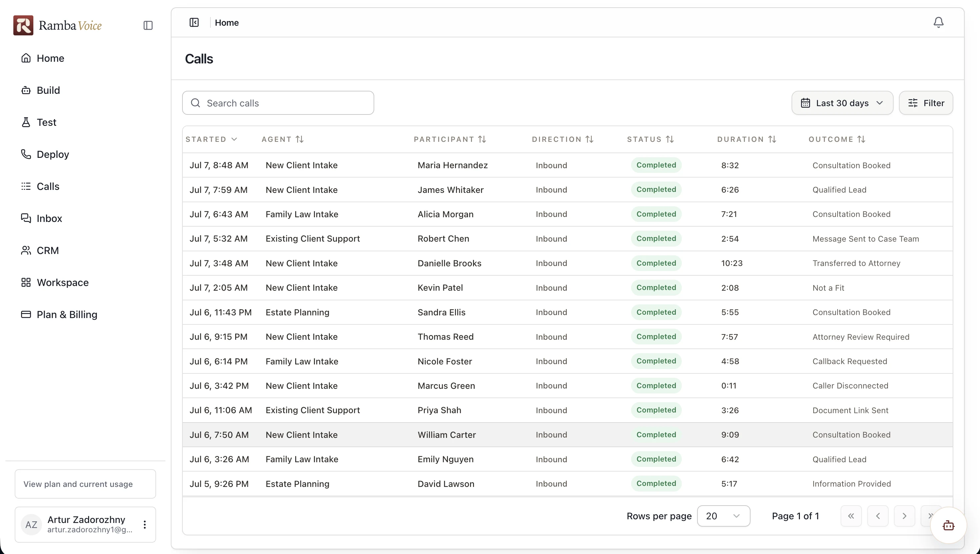This screenshot has width=980, height=554.
Task: Toggle sidebar icon next to Home breadcrumb
Action: (194, 22)
